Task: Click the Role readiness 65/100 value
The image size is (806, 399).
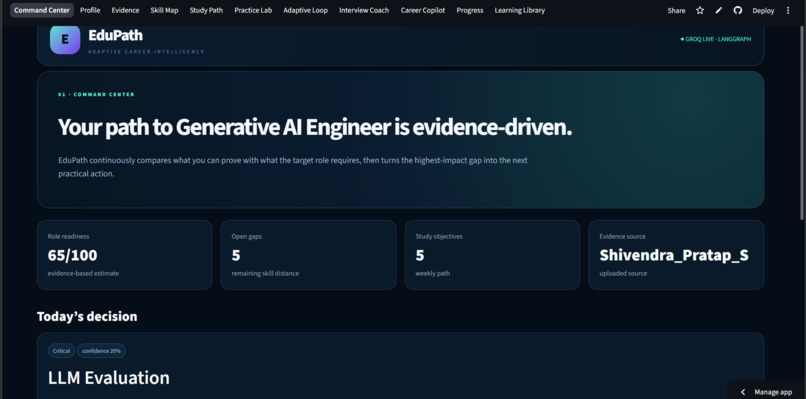Action: 72,255
